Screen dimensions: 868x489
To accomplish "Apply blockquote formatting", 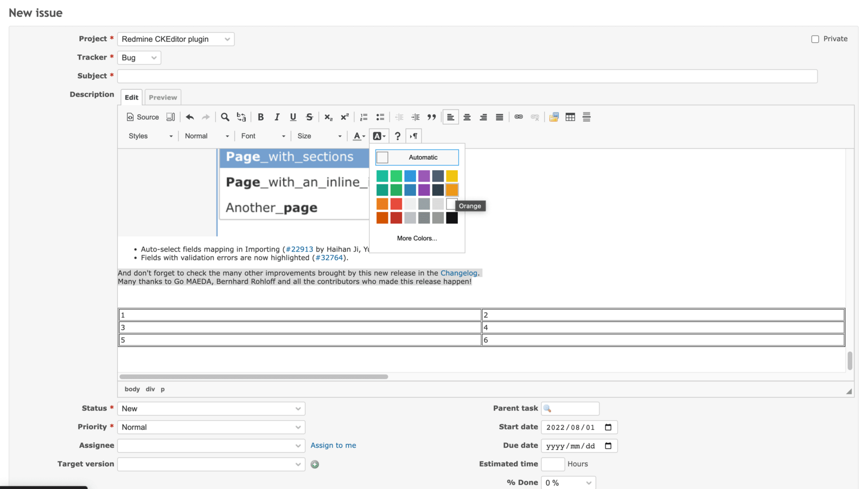I will coord(432,117).
